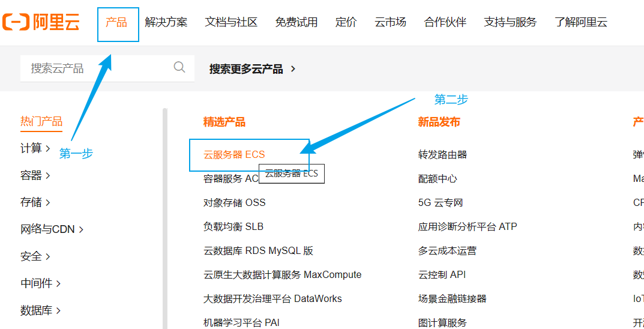
Task: Open the 容器服务 ACK link
Action: coord(231,179)
